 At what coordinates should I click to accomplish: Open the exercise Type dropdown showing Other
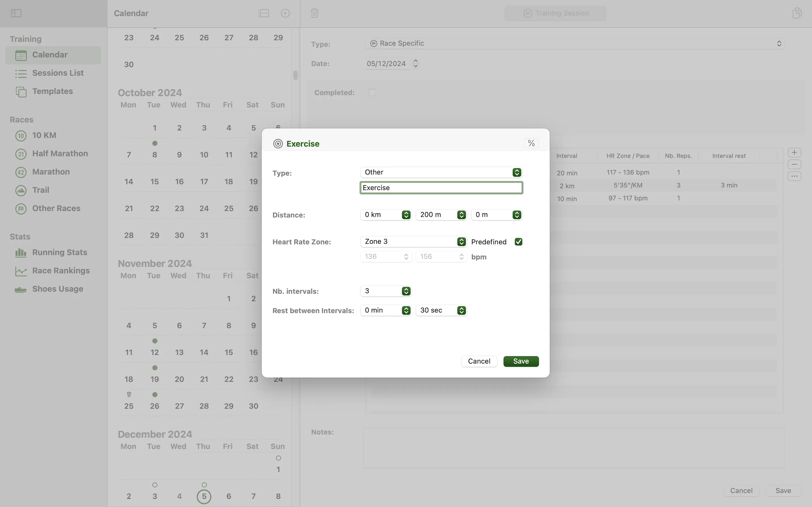pyautogui.click(x=441, y=172)
